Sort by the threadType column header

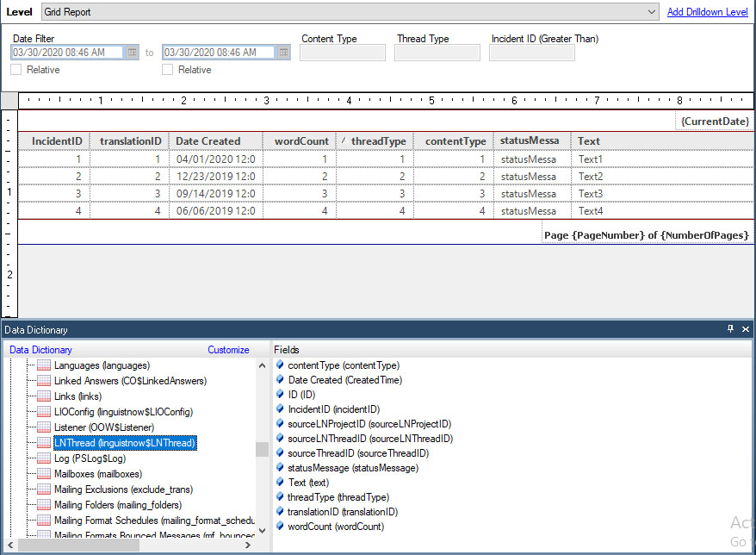(x=378, y=140)
